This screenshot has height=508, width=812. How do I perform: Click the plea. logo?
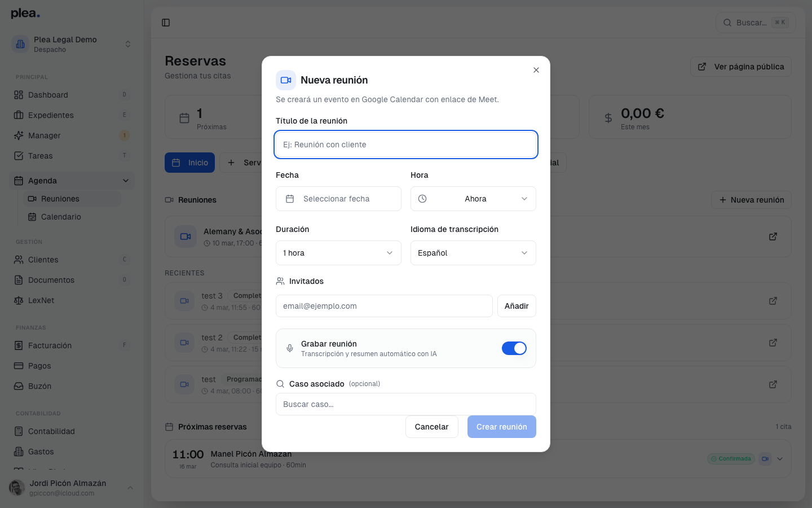[x=25, y=14]
